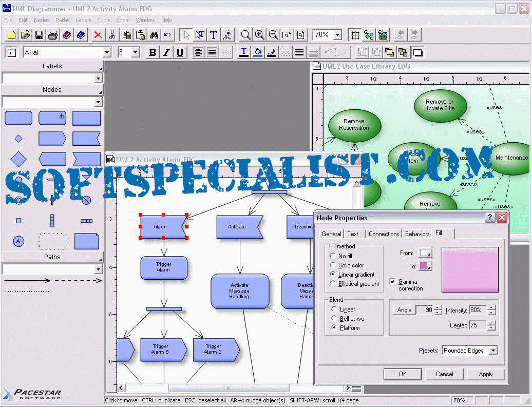Uncheck the Gamma correction checkbox
The height and width of the screenshot is (407, 532).
click(x=393, y=282)
